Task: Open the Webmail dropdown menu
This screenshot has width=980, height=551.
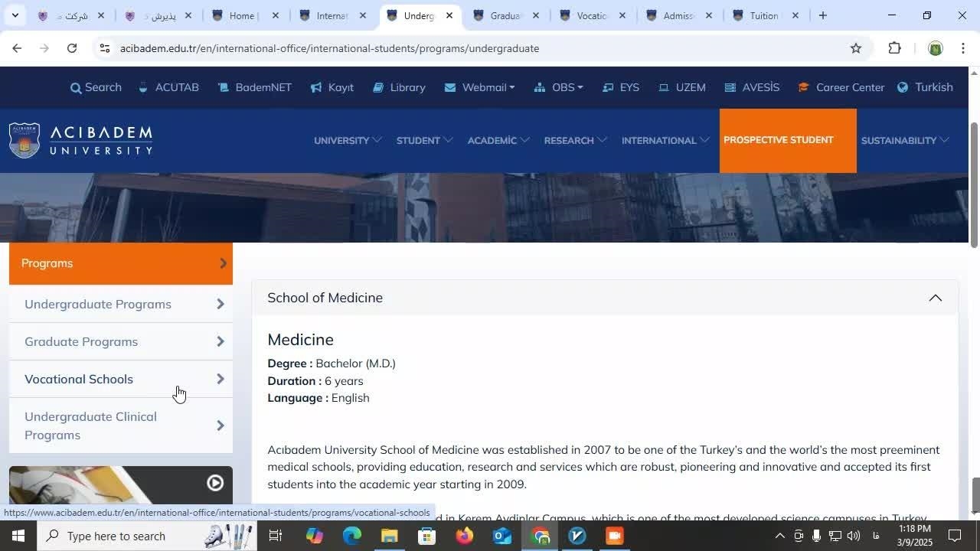Action: tap(479, 87)
